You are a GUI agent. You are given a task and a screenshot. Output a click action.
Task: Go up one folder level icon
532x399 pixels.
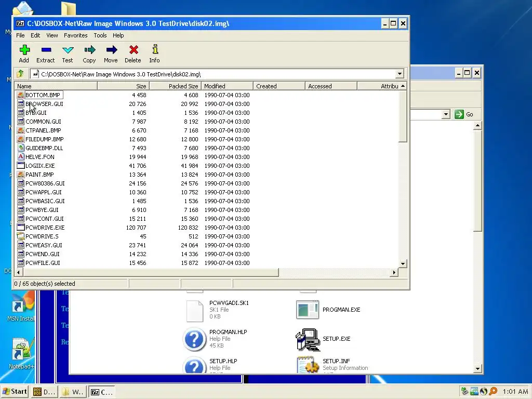pyautogui.click(x=20, y=74)
